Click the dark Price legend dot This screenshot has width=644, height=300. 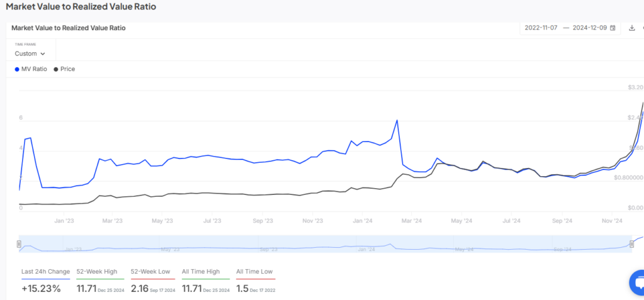[56, 69]
